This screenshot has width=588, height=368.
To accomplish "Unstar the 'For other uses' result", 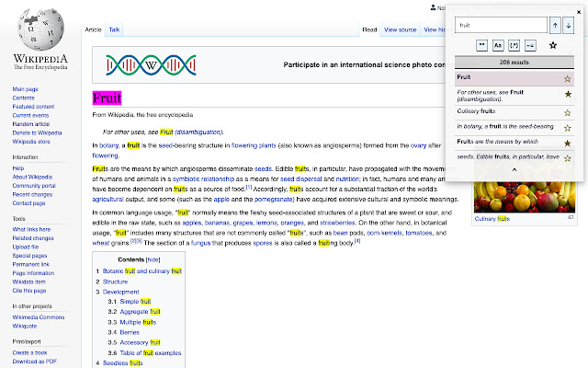I will [567, 94].
